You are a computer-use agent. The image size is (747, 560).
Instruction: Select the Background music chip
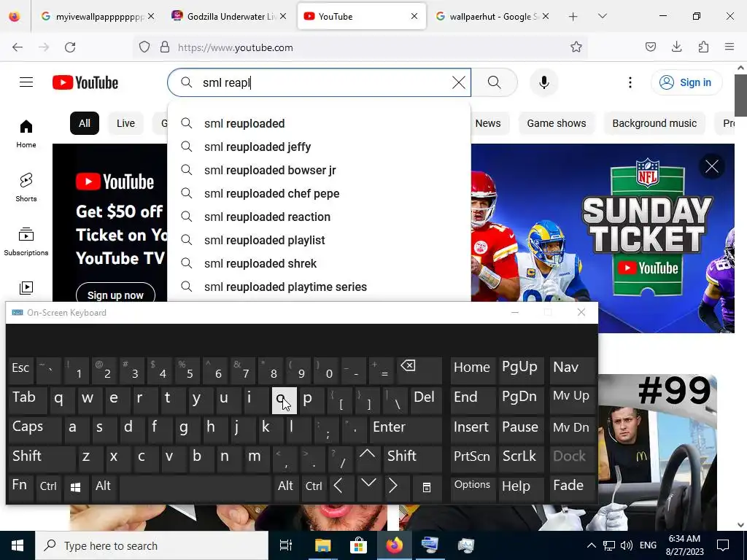click(654, 123)
